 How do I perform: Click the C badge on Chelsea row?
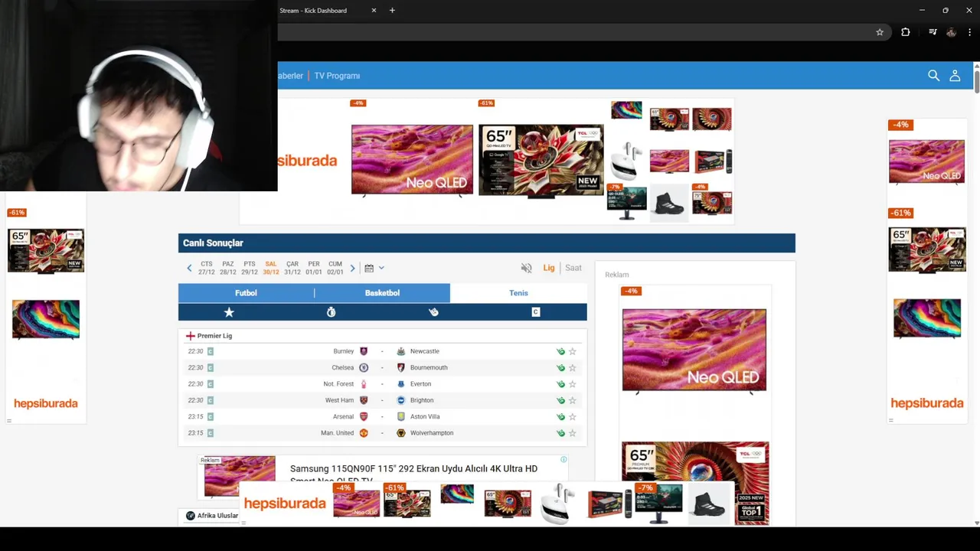click(x=210, y=367)
